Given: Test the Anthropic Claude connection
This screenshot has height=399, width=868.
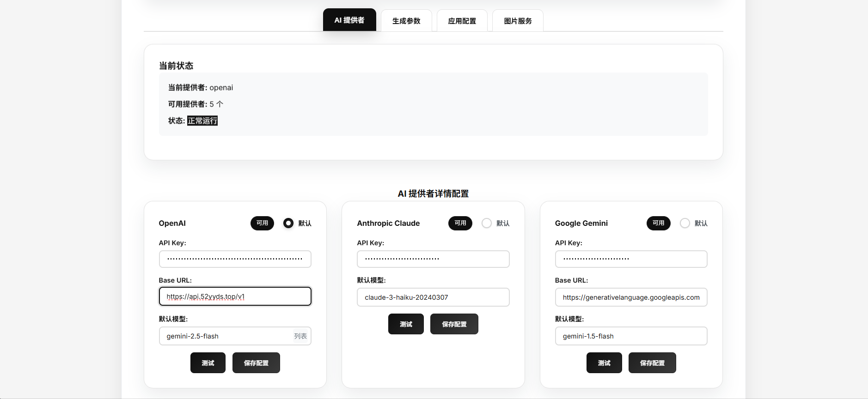Looking at the screenshot, I should [406, 324].
